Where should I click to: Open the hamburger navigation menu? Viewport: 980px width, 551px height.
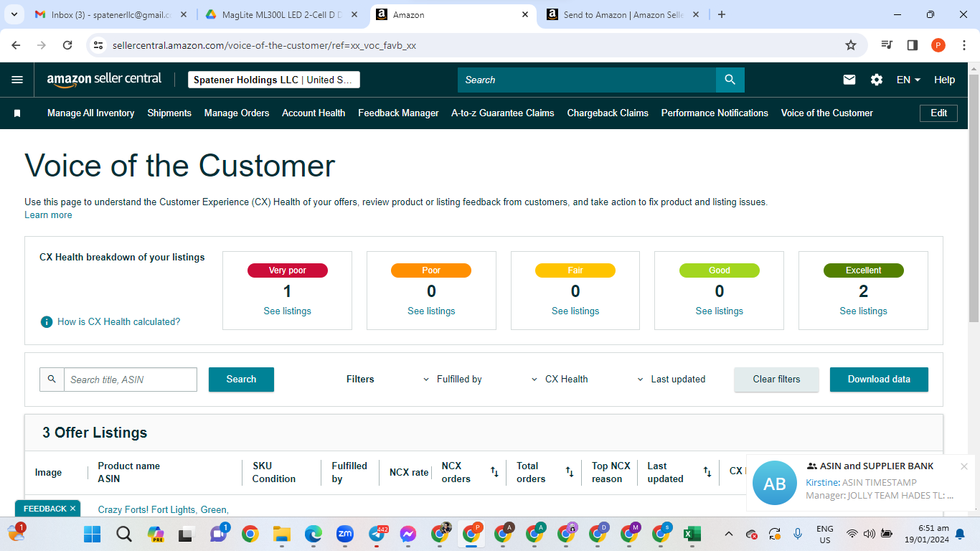[x=17, y=80]
